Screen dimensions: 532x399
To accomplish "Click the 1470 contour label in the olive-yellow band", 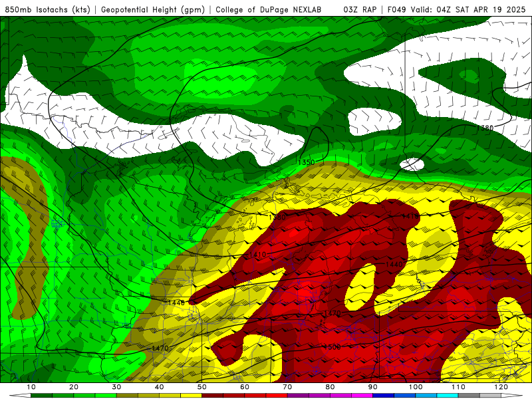I will pos(160,348).
